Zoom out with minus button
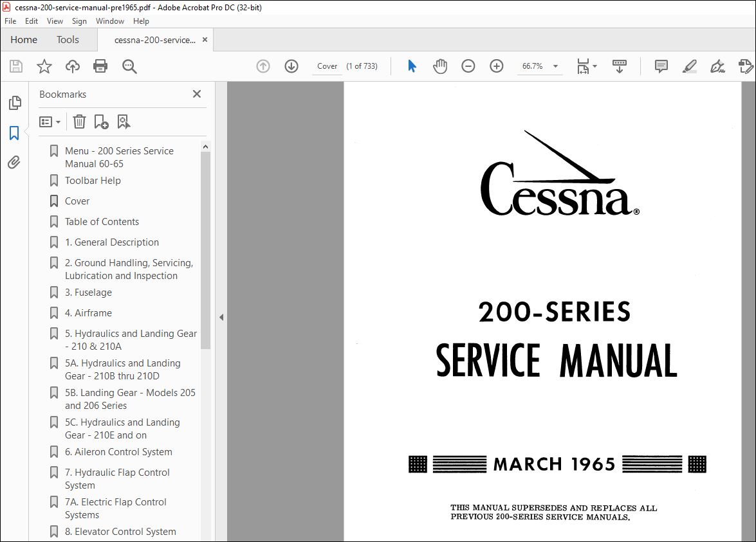 (x=468, y=66)
